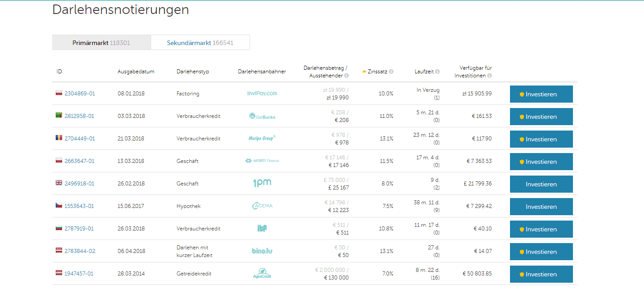Click UK flag icon of loan 2496918-01
The width and height of the screenshot is (644, 289).
point(58,183)
